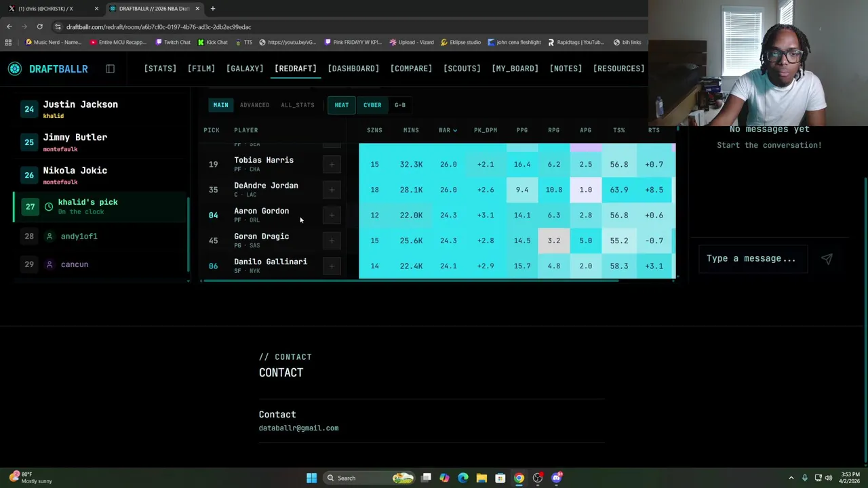
Task: Sort table by RPG column
Action: click(554, 130)
